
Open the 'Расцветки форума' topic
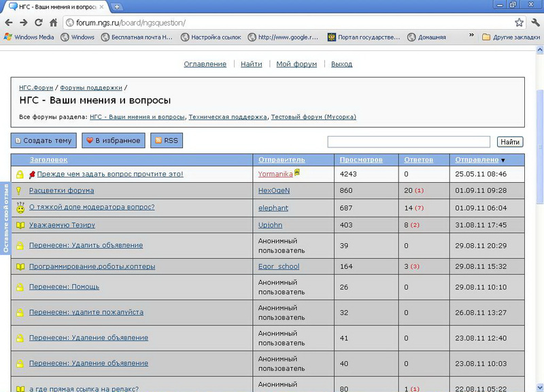(x=61, y=191)
